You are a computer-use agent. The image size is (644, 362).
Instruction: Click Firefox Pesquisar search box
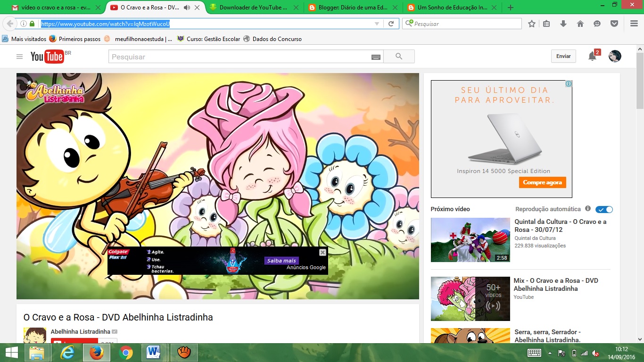click(x=462, y=24)
